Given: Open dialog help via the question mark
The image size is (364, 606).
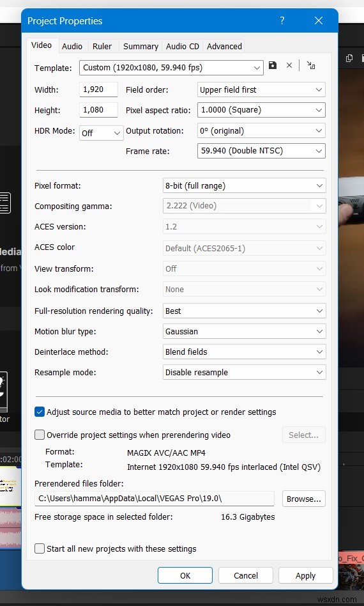Looking at the screenshot, I should (x=282, y=20).
